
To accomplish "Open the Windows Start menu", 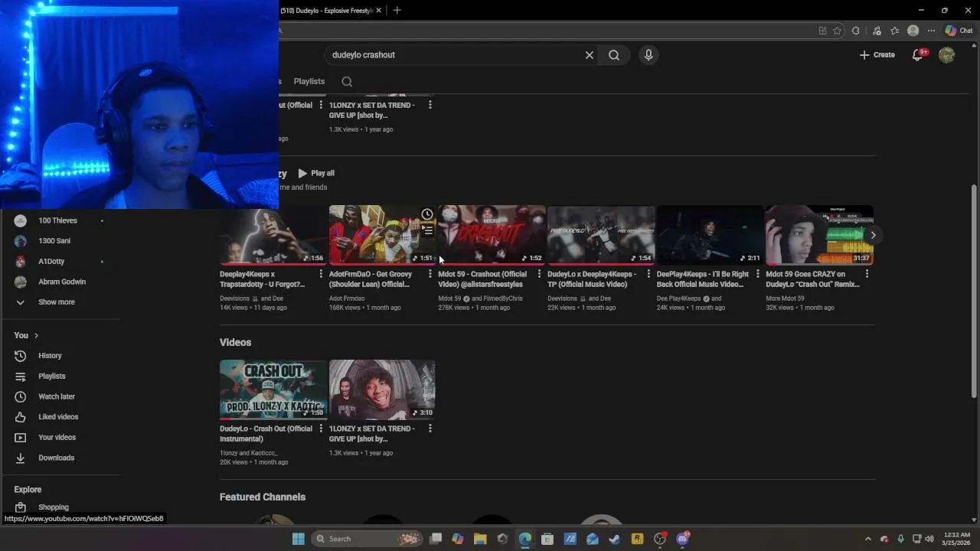I will click(x=299, y=539).
